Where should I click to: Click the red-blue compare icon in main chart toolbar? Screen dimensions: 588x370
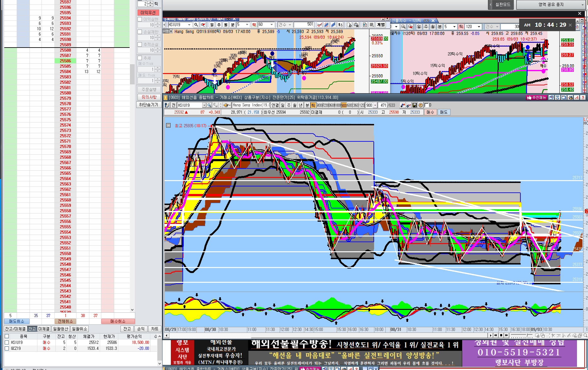[403, 105]
